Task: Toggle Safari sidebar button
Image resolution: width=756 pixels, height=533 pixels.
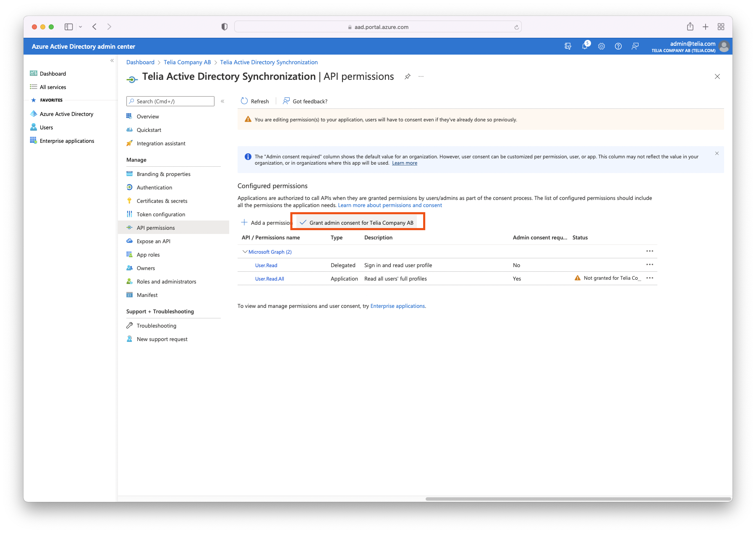Action: tap(69, 27)
